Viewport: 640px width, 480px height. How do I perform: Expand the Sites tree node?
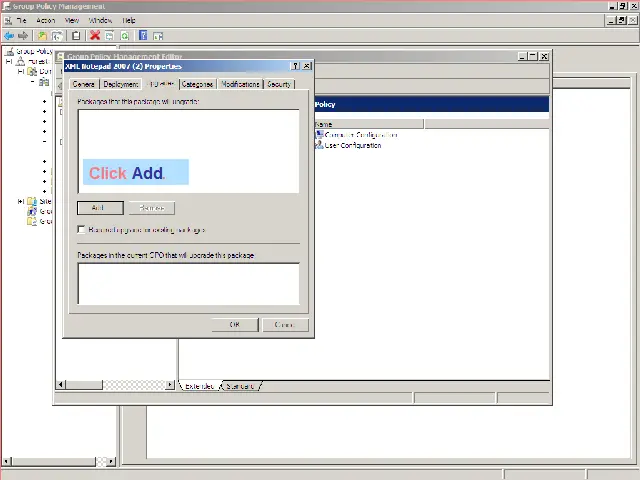pyautogui.click(x=21, y=201)
